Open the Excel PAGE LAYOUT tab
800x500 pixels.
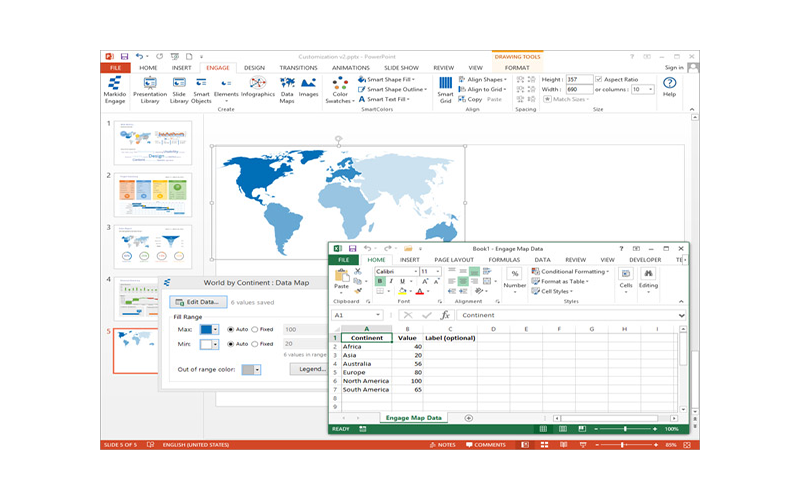454,260
